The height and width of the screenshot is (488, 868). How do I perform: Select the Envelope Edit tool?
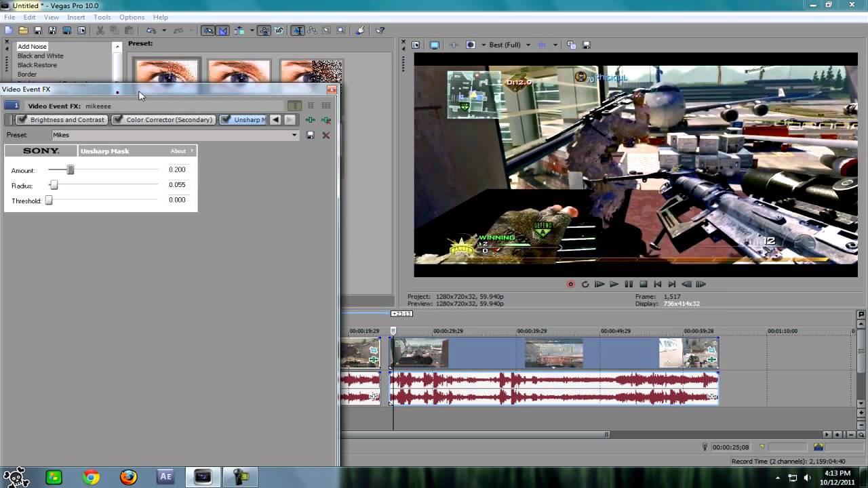[312, 30]
